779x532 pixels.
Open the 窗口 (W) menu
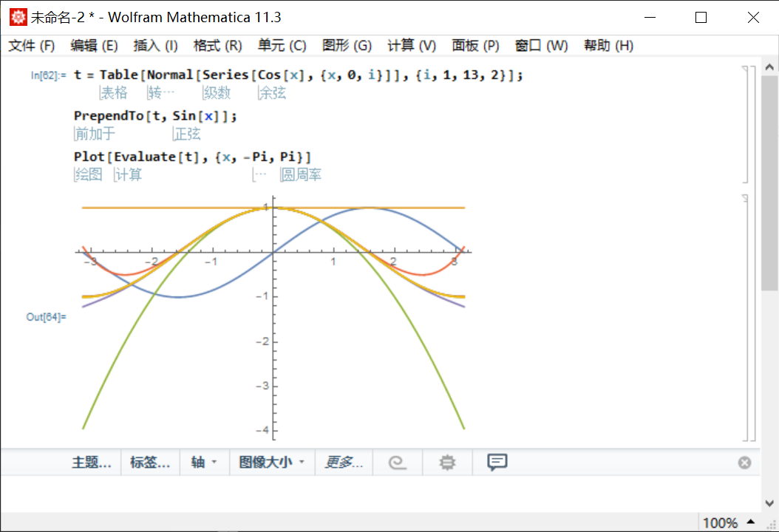pyautogui.click(x=541, y=46)
